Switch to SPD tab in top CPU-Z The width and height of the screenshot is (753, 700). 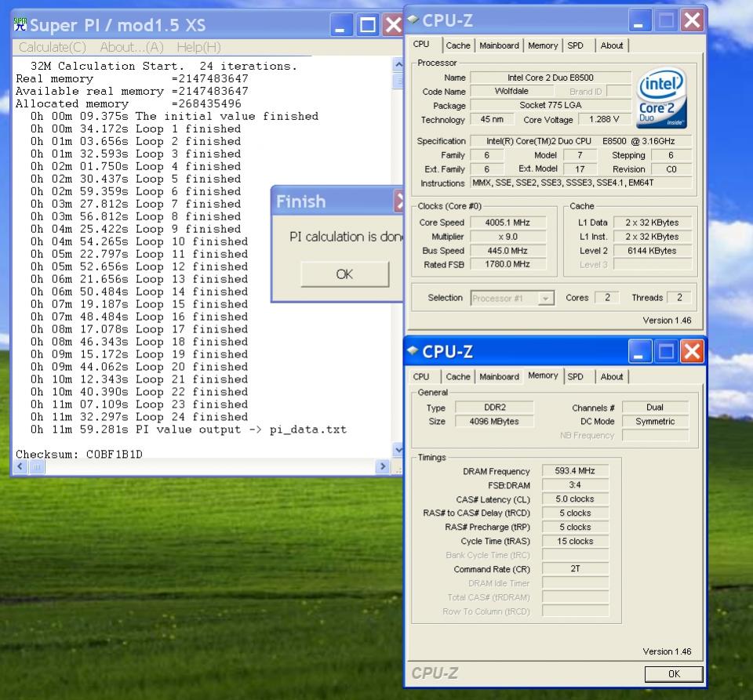[575, 45]
